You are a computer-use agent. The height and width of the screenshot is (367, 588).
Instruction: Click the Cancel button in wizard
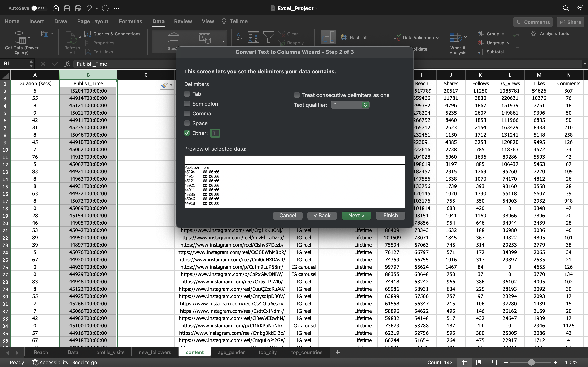[287, 216]
